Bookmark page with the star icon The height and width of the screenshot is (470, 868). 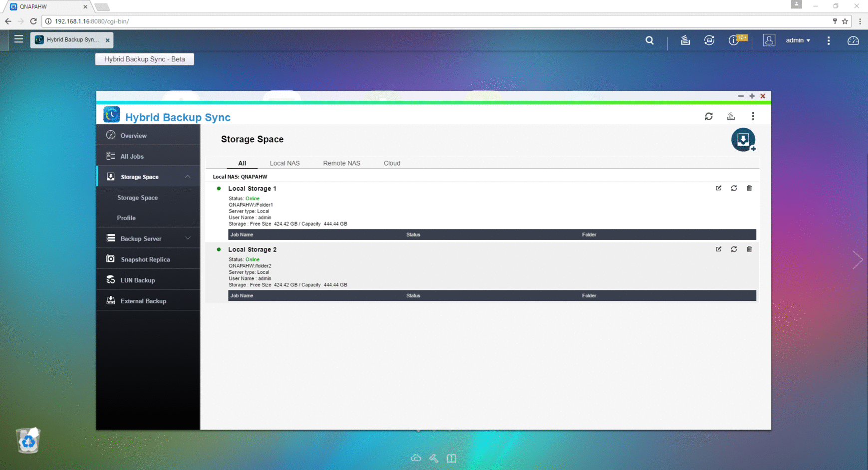click(845, 21)
